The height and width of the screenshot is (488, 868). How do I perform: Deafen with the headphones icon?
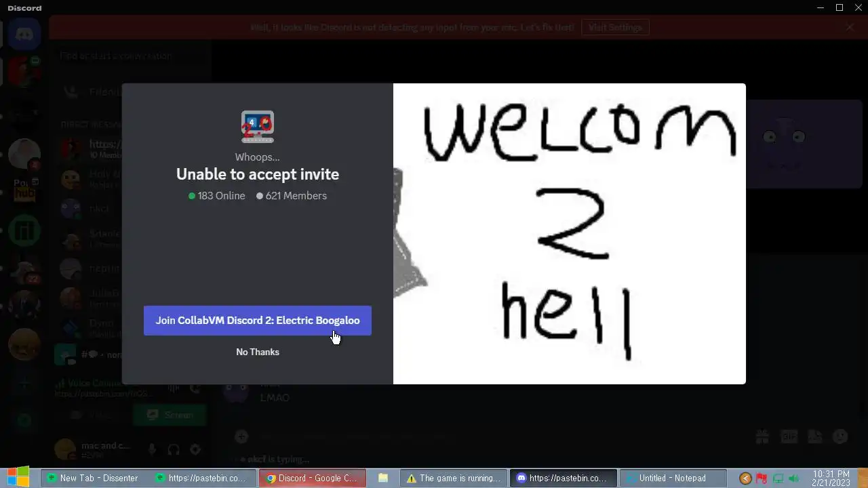pyautogui.click(x=174, y=449)
